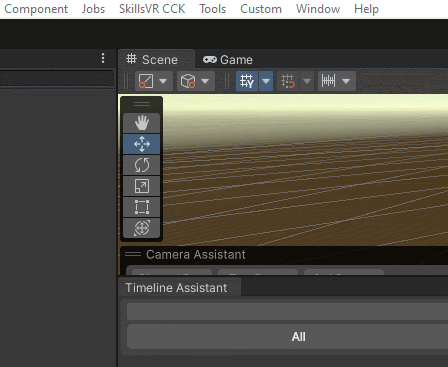Click the Timeline Assistant field above All
448x367 pixels.
(287, 311)
